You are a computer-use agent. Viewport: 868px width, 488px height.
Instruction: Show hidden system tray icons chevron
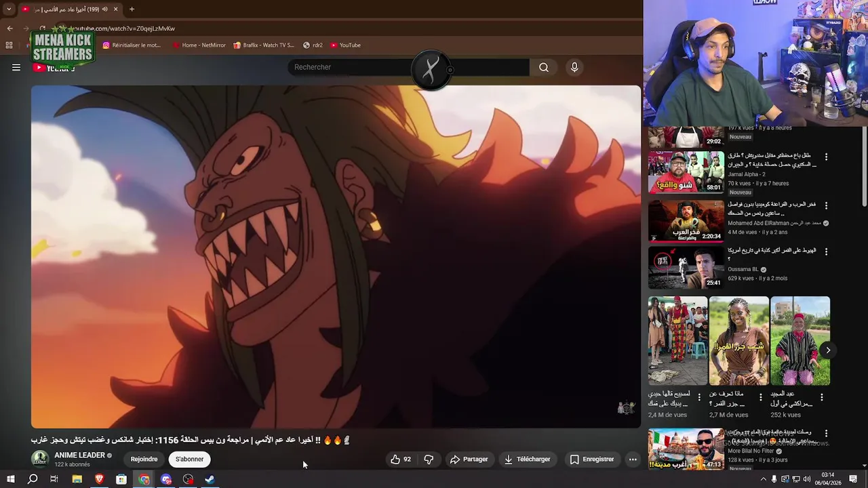[x=763, y=479]
